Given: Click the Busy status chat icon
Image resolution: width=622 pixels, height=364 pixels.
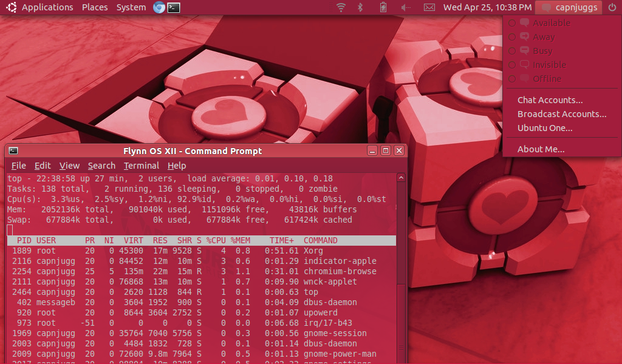Looking at the screenshot, I should 524,50.
